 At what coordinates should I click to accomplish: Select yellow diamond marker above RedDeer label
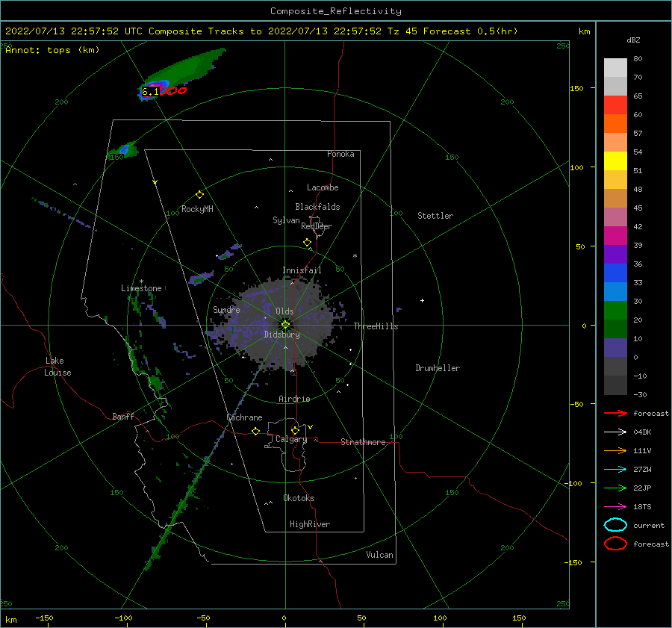(307, 243)
